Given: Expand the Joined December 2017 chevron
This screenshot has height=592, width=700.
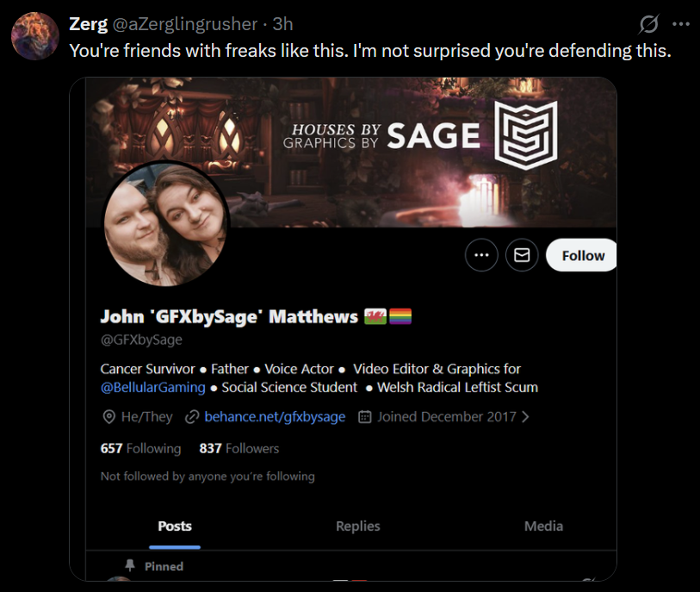Looking at the screenshot, I should click(x=525, y=417).
